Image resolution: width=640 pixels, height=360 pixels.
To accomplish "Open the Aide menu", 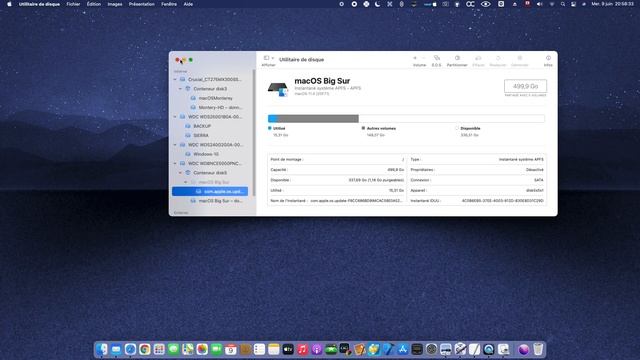I will click(188, 4).
